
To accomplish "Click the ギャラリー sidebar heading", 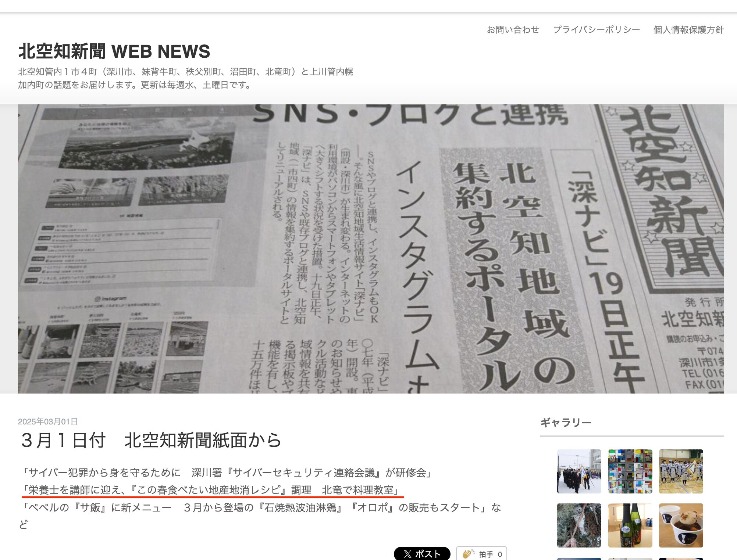I will pos(566,423).
